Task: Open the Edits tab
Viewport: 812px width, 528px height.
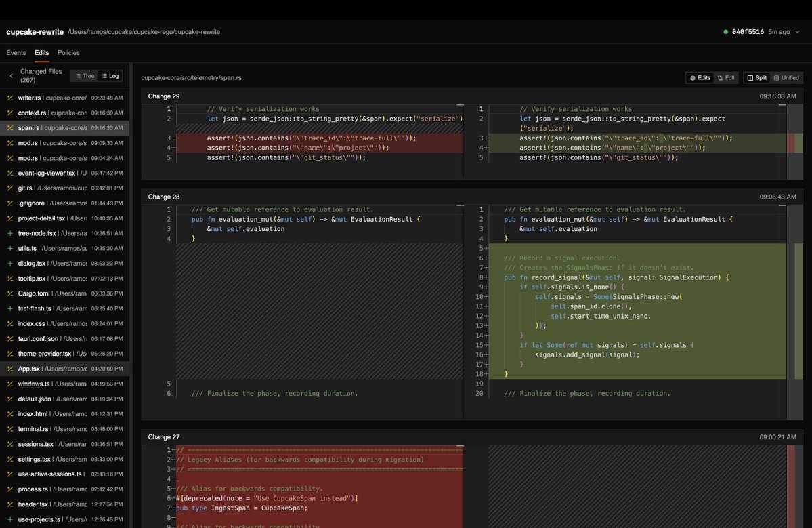Action: [41, 52]
